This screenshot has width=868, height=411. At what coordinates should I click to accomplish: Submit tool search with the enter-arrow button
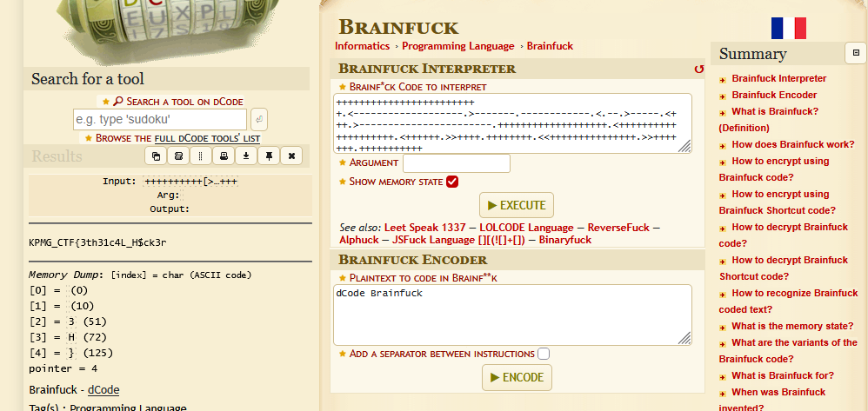259,120
